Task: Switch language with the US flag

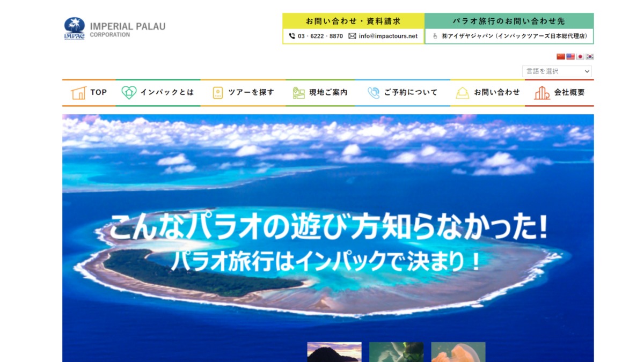Action: 570,56
